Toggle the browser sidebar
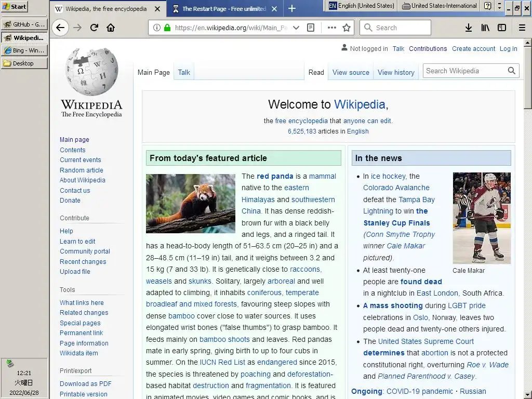The height and width of the screenshot is (399, 532). (x=502, y=28)
